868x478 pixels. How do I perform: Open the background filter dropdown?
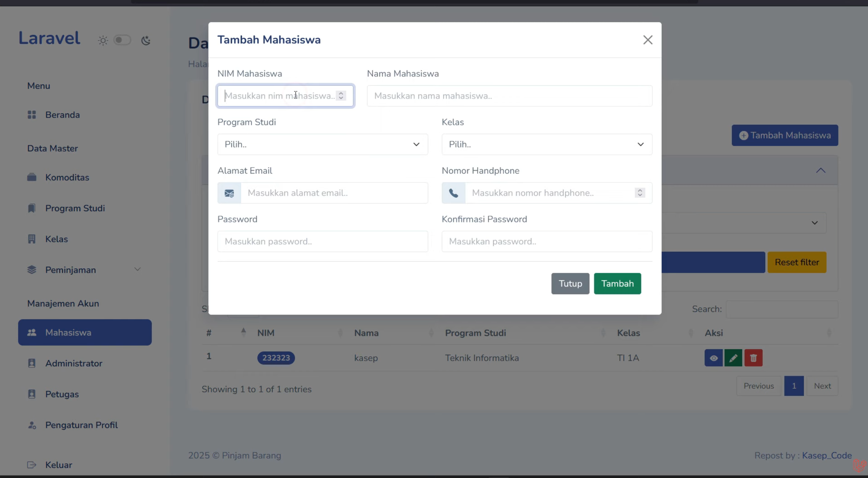tap(744, 223)
